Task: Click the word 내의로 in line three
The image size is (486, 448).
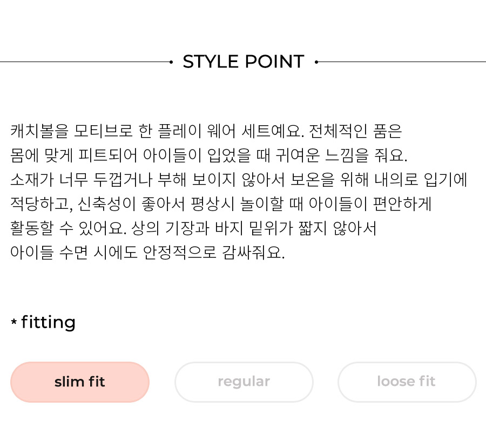Action: (x=396, y=180)
